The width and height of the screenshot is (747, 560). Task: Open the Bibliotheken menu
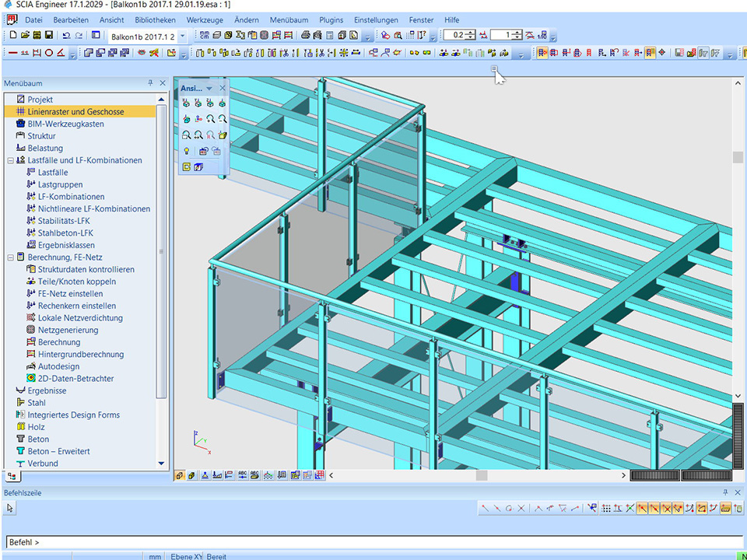point(155,19)
